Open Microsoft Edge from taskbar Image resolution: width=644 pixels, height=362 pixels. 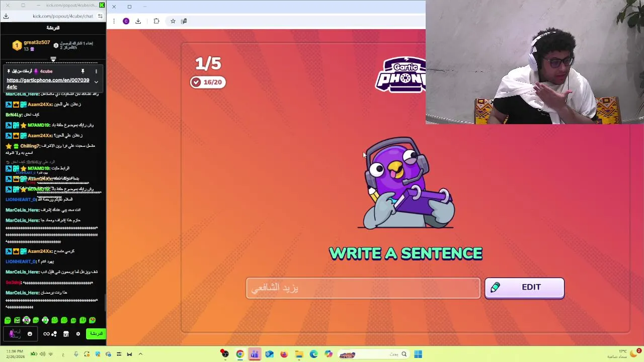pos(314,354)
